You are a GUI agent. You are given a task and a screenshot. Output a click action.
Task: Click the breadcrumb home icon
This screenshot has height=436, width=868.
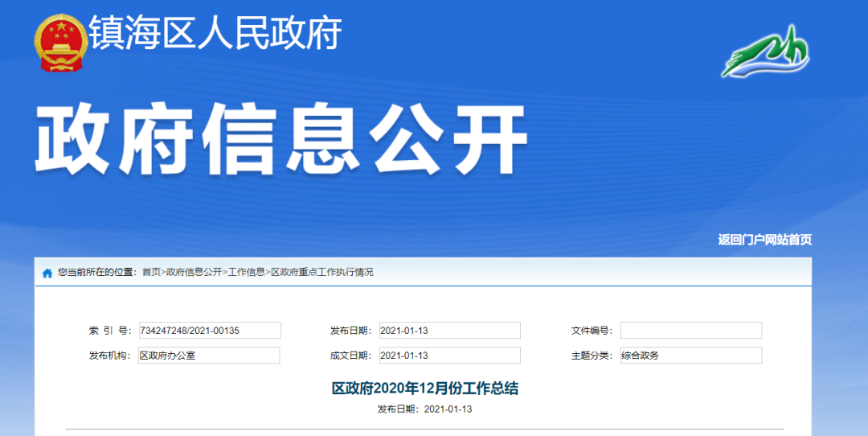pos(47,273)
